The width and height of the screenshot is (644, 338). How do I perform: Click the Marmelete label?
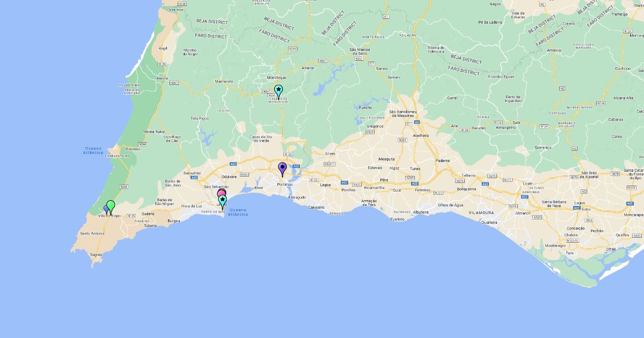(223, 82)
